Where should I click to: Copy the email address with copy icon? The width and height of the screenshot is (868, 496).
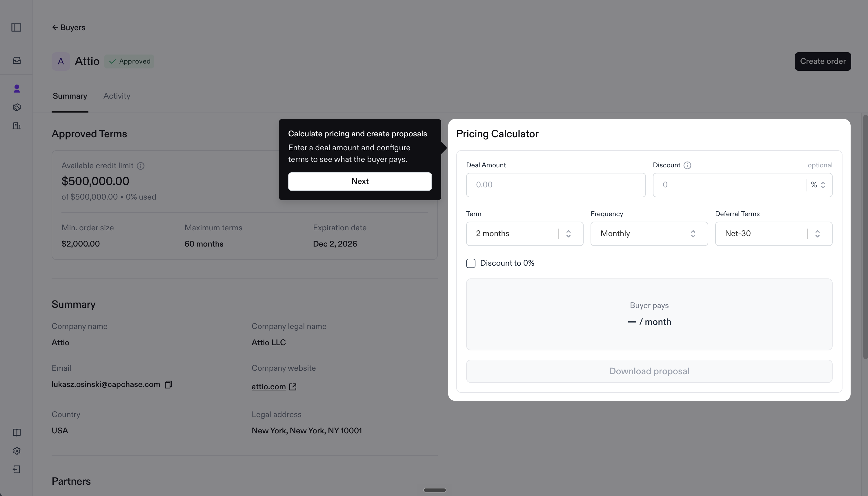coord(168,385)
